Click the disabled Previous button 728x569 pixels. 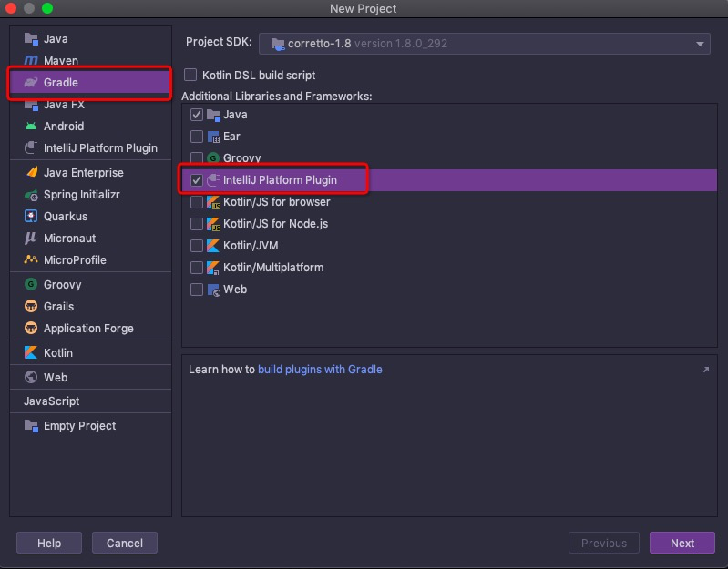tap(603, 543)
